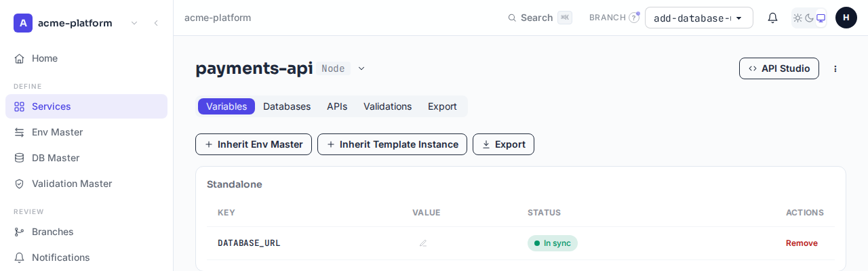
Task: Open the user avatar H menu
Action: [846, 18]
